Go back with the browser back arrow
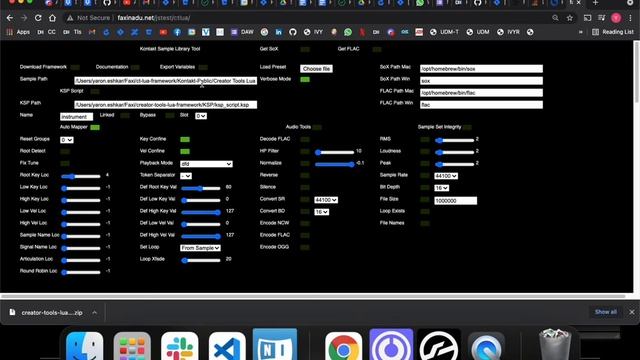Image resolution: width=640 pixels, height=360 pixels. 10,18
